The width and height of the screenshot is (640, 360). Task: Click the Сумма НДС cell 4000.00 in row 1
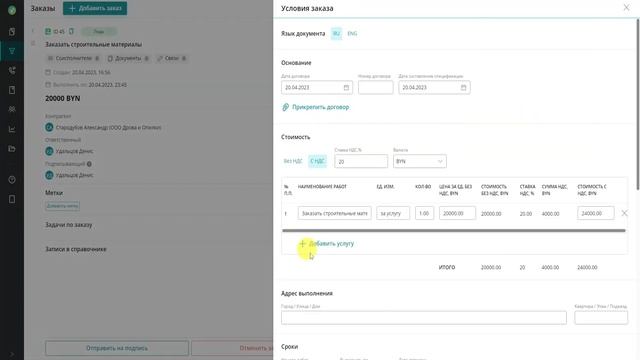[x=550, y=213]
